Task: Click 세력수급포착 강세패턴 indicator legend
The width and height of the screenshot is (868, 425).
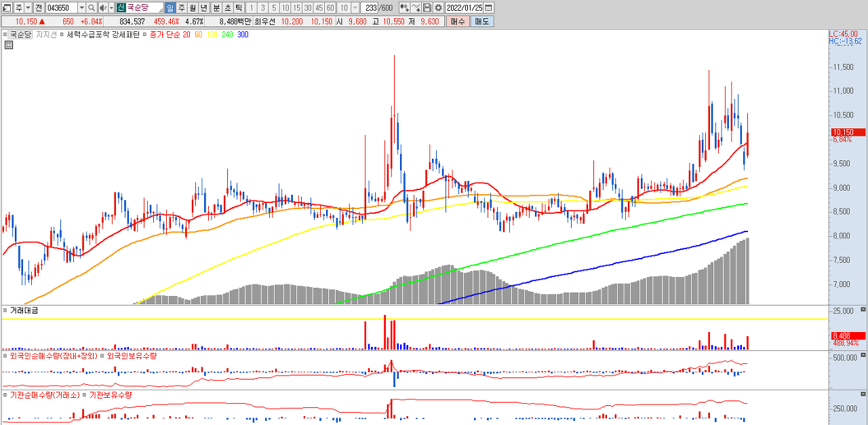Action: (x=104, y=34)
